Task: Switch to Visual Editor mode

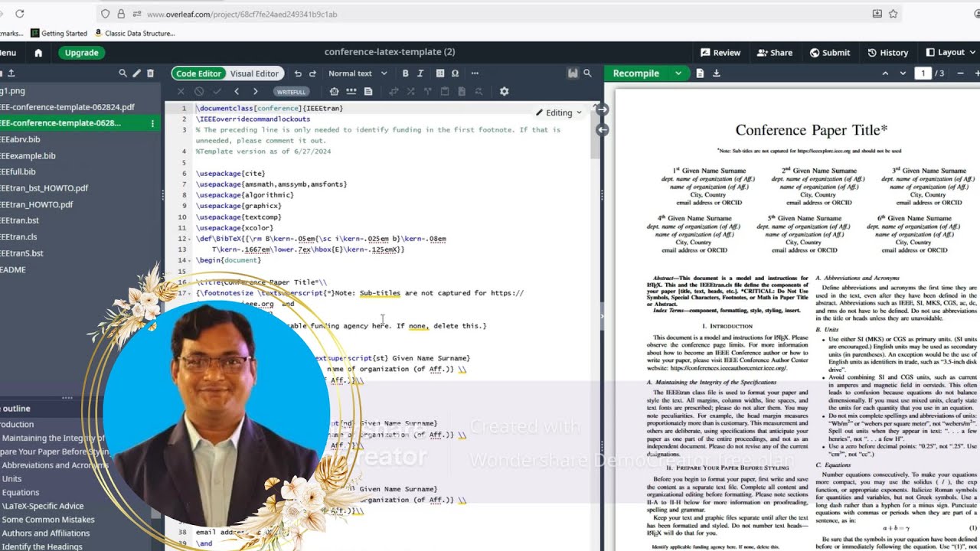Action: pyautogui.click(x=254, y=73)
